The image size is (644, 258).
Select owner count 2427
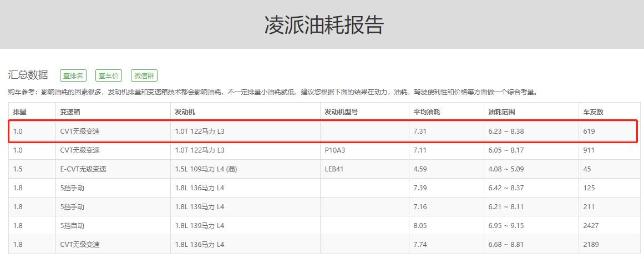click(591, 226)
